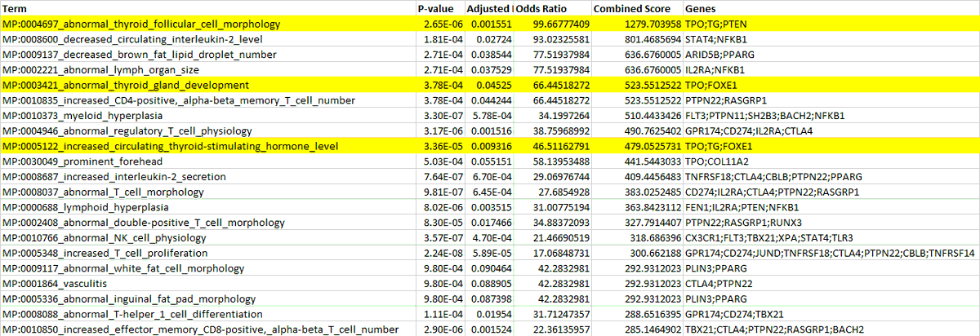Select adjusted value cell 0.055151
980x336 pixels.
[488, 161]
